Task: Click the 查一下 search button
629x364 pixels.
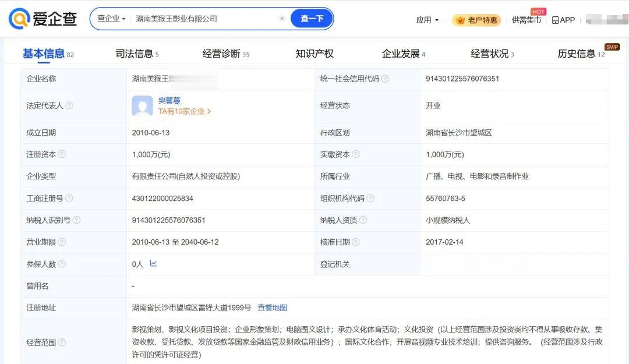Action: pos(312,19)
